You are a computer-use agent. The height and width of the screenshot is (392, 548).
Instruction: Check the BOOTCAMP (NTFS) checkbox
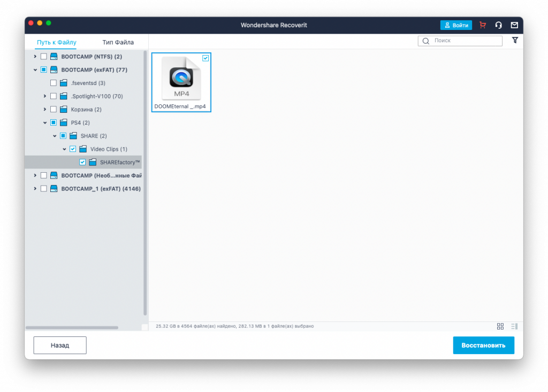[x=44, y=56]
